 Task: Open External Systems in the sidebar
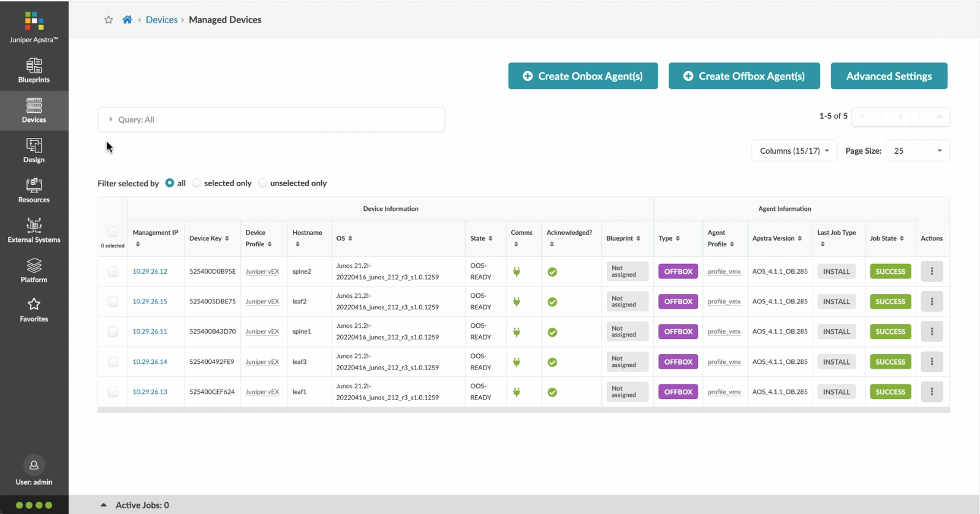click(34, 230)
